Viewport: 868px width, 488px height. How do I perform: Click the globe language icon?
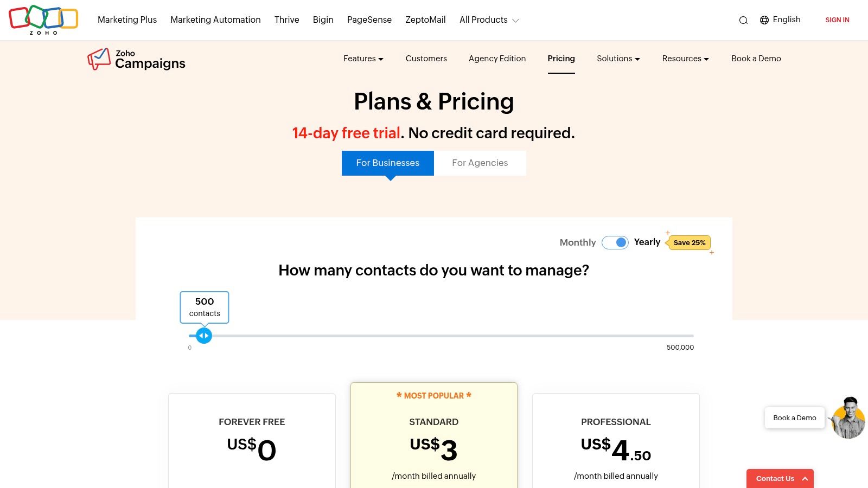[764, 20]
